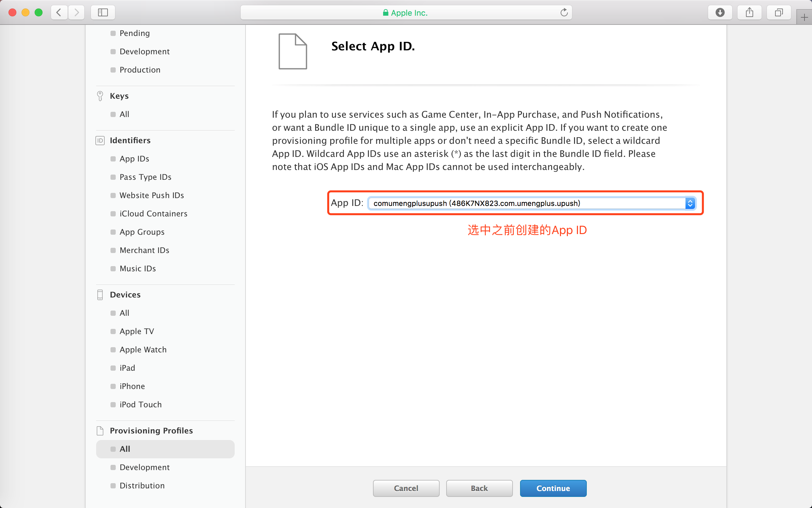Screen dimensions: 812x508
Task: Click the phone icon beside Devices
Action: [100, 295]
